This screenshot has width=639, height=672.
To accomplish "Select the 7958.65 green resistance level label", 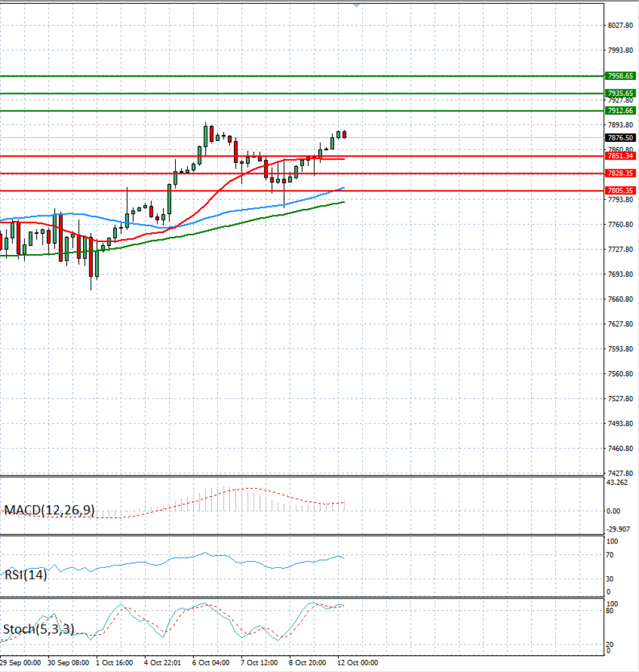I will click(x=620, y=76).
